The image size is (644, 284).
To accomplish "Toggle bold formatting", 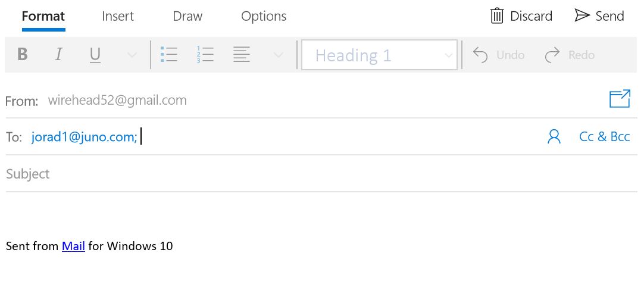I will tap(23, 55).
